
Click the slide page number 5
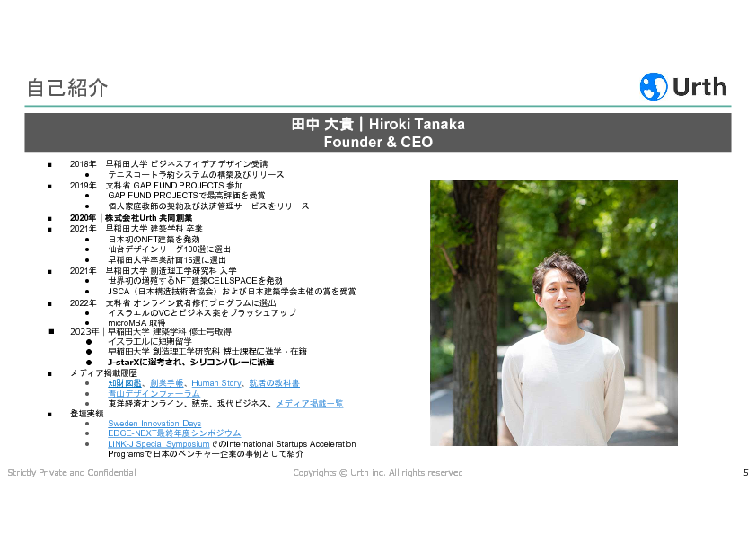(745, 473)
